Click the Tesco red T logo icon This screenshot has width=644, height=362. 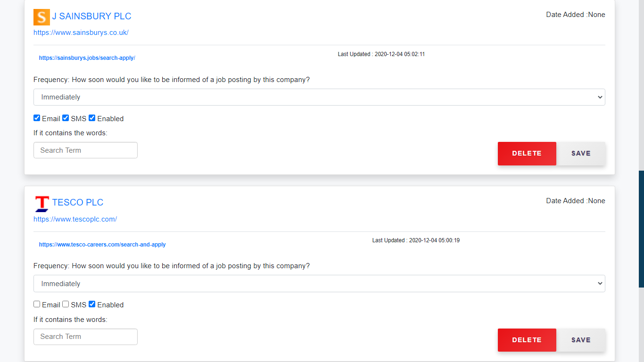point(42,203)
